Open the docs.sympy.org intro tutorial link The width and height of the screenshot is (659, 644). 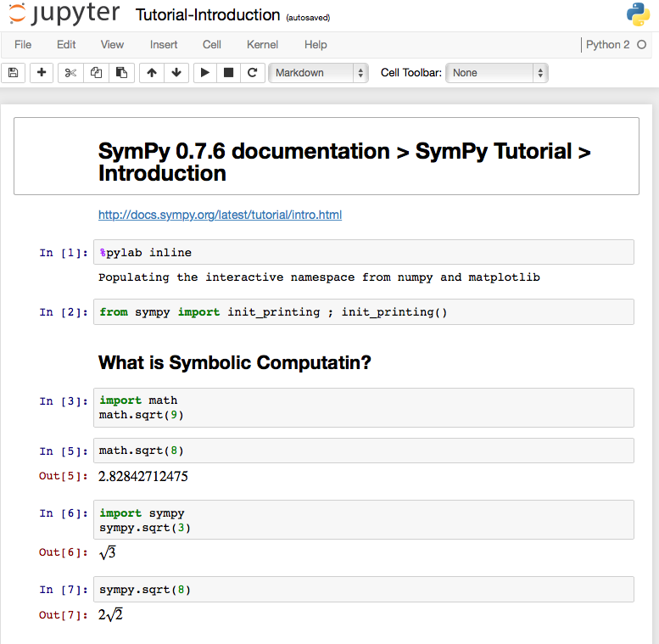(220, 215)
